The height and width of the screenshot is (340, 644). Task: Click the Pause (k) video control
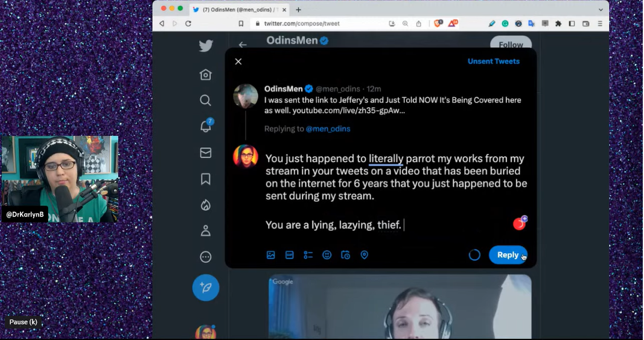pyautogui.click(x=24, y=322)
